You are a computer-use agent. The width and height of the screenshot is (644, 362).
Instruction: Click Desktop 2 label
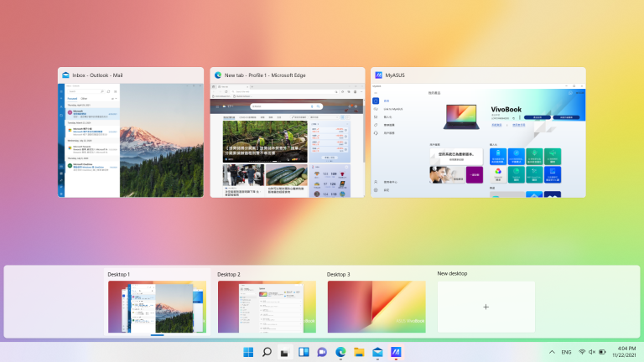tap(229, 274)
